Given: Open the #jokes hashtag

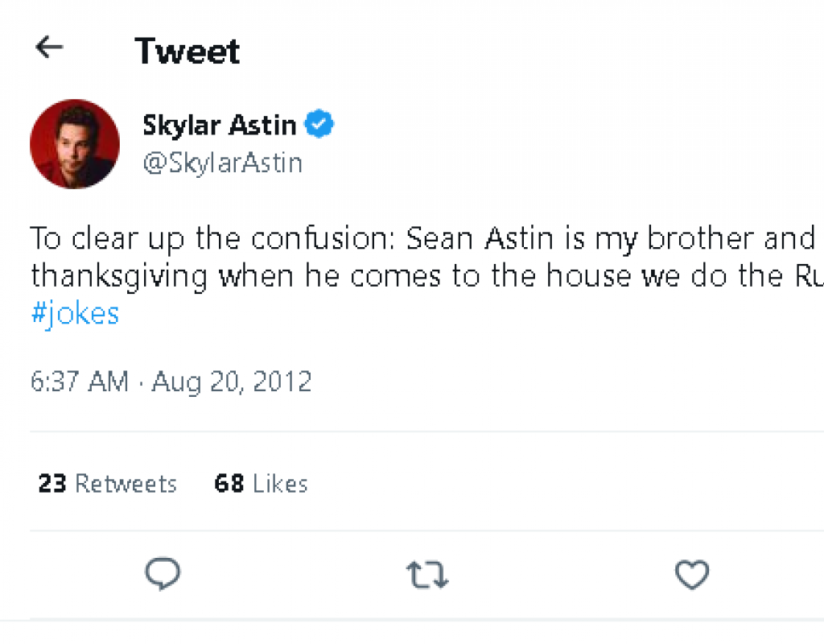Looking at the screenshot, I should pyautogui.click(x=75, y=313).
